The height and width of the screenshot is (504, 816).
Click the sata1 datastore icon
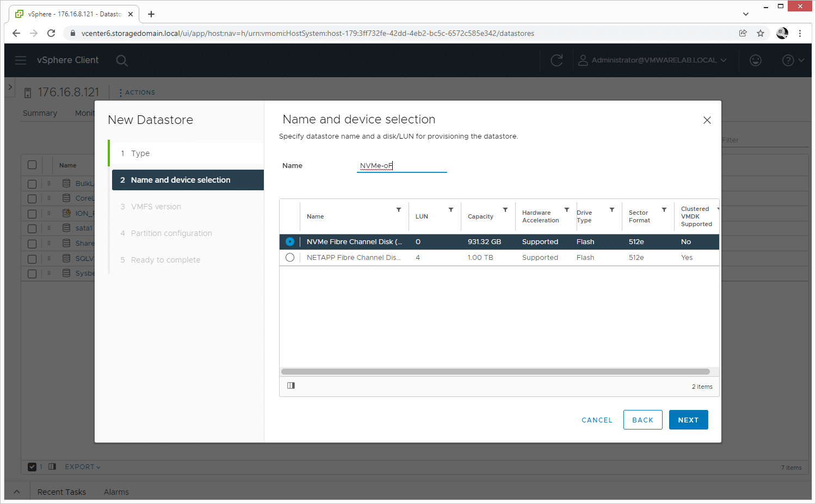[66, 228]
